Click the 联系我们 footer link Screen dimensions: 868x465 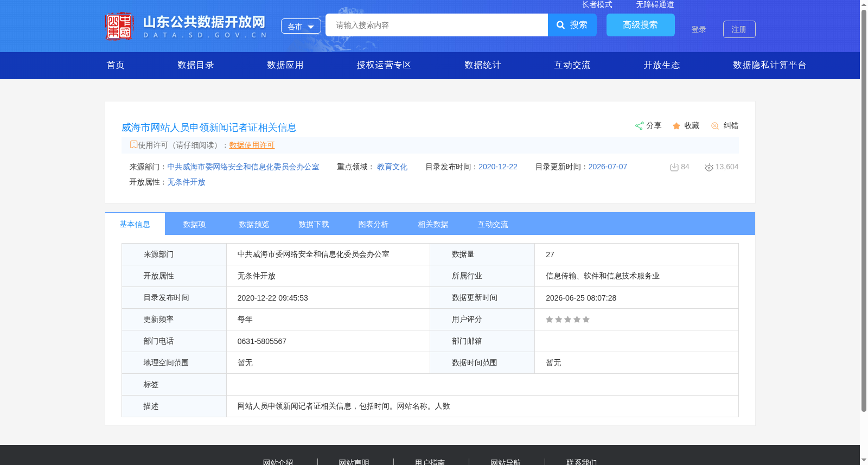tap(582, 462)
